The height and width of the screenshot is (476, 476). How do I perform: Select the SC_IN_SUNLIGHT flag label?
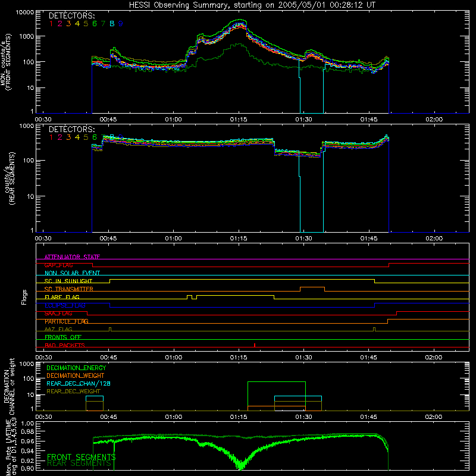click(x=68, y=281)
